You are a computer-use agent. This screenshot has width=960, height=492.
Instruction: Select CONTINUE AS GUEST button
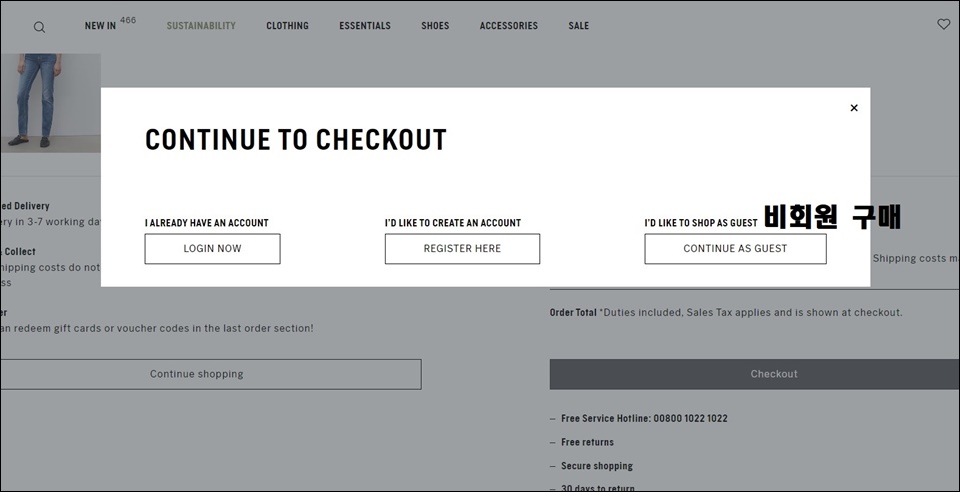[x=735, y=248]
